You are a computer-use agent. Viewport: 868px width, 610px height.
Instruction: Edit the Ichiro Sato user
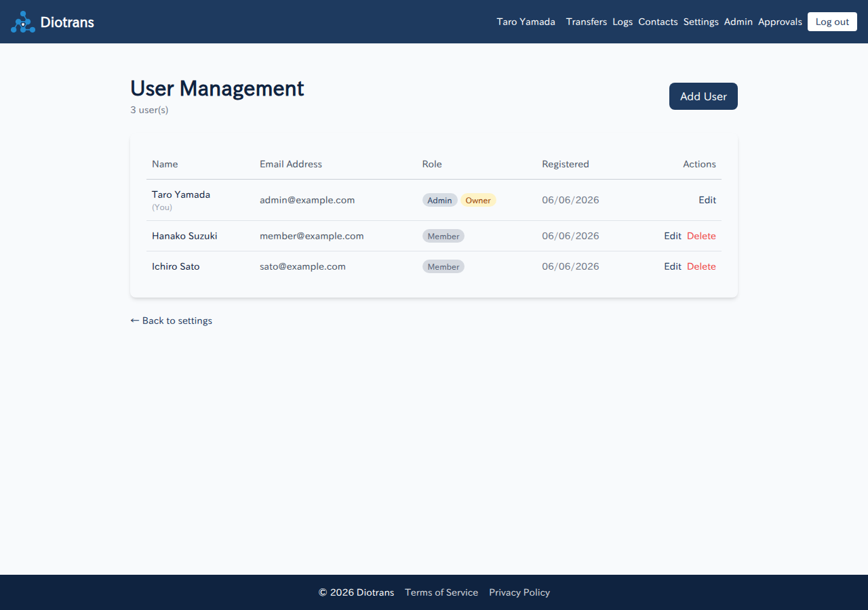point(673,266)
